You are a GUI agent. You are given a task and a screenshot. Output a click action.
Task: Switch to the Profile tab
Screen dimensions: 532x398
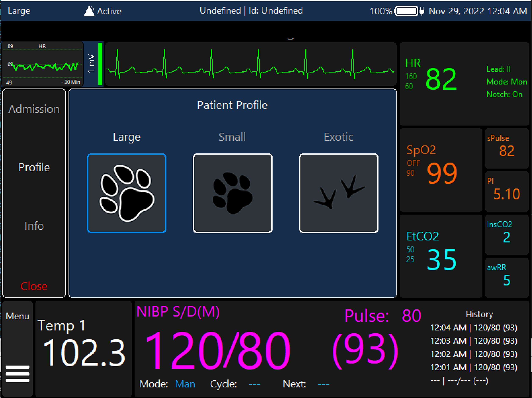(34, 167)
